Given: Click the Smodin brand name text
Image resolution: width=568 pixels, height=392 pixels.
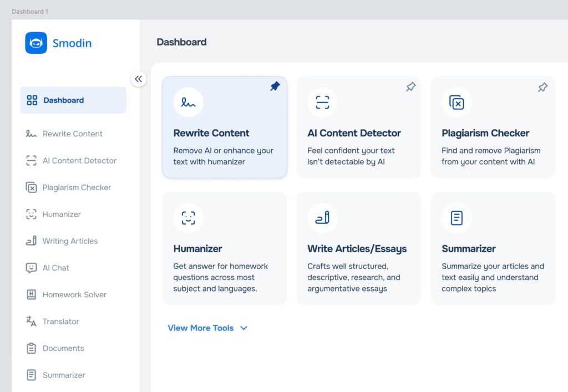Looking at the screenshot, I should 72,43.
